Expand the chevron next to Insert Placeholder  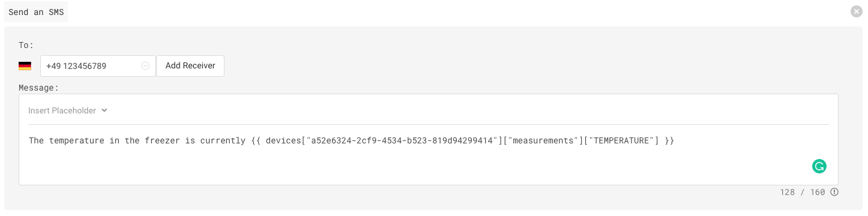(104, 110)
